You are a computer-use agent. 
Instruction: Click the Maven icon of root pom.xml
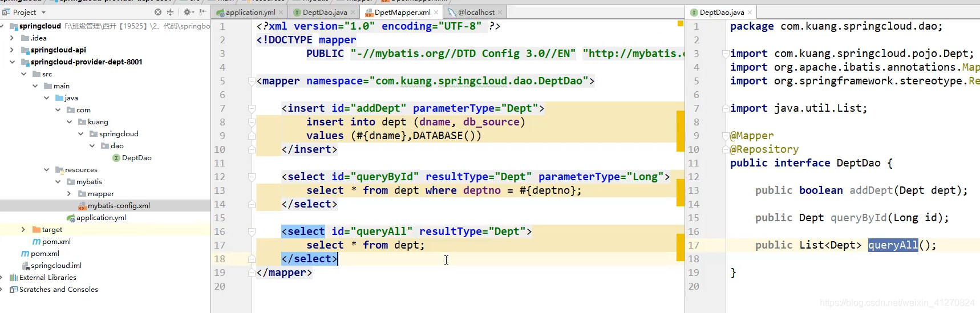coord(25,254)
